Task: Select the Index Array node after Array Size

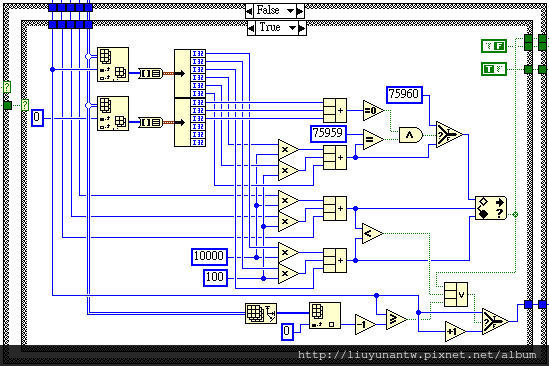Action: click(325, 316)
